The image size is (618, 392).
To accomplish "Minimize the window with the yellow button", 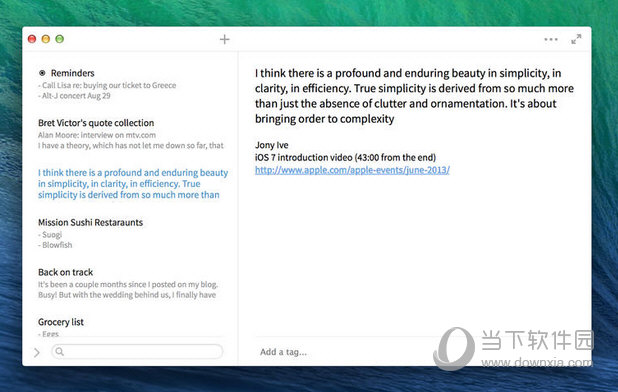I will tap(46, 39).
